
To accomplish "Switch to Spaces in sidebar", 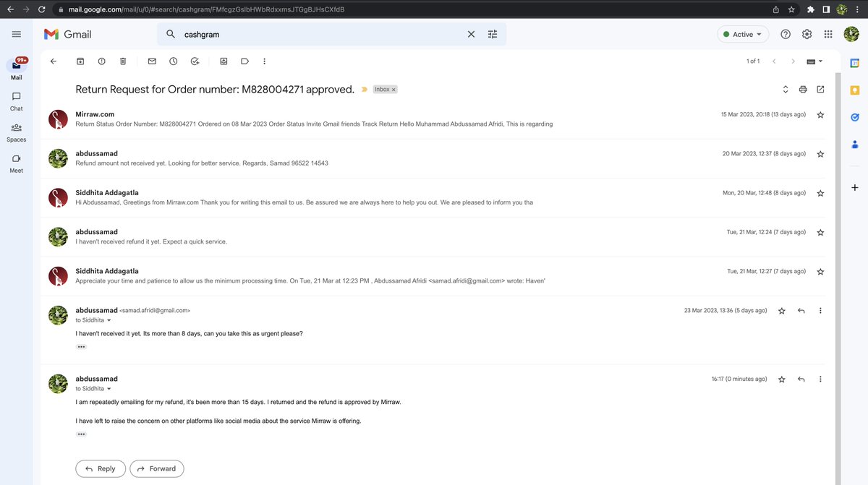I will 16,132.
